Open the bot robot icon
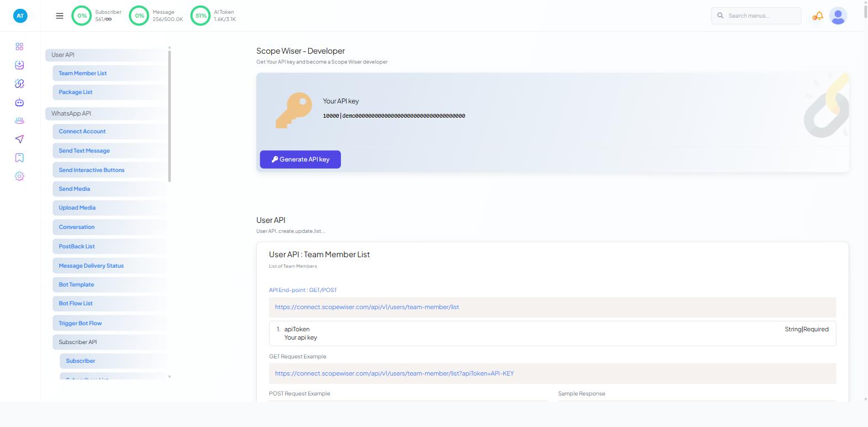868x427 pixels. coord(19,102)
